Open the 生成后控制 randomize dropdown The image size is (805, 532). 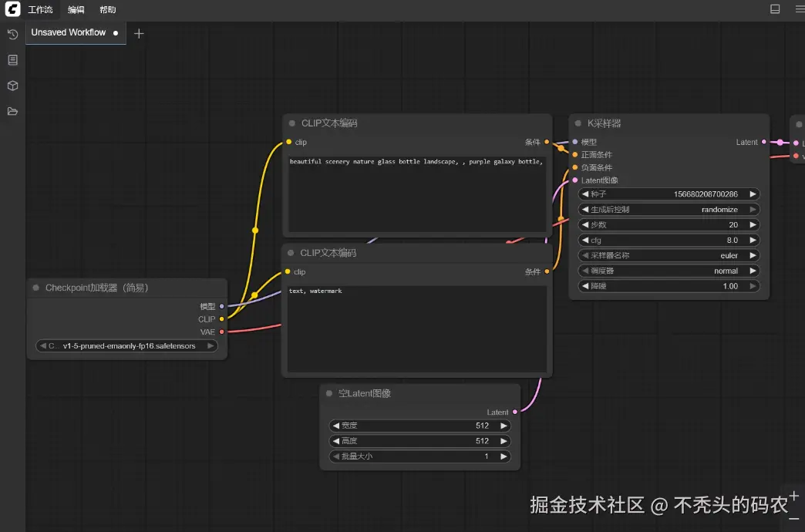669,210
